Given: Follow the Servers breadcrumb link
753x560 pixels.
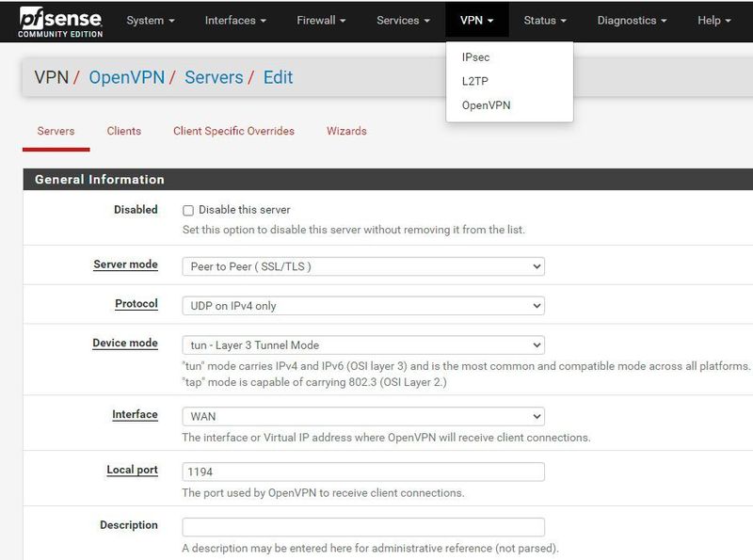Looking at the screenshot, I should 214,77.
